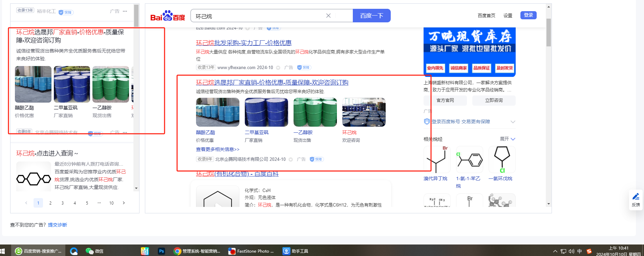Click 立即咨询 button

point(494,100)
